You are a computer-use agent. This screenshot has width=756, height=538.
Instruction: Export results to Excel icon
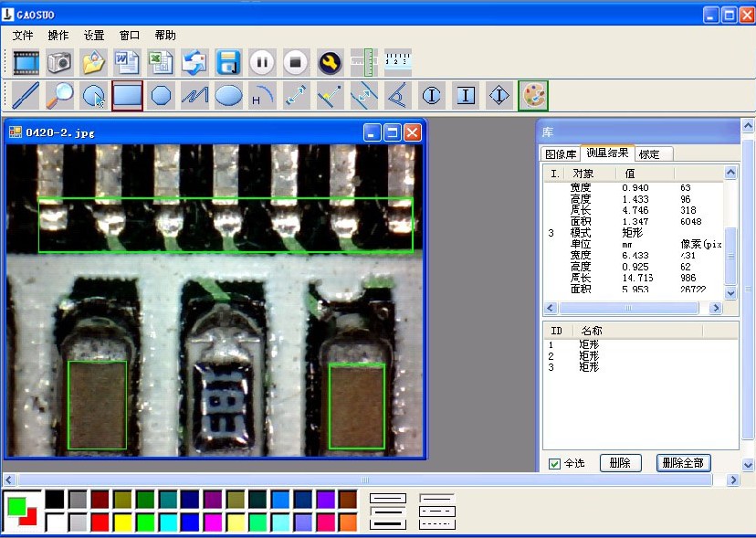[161, 62]
